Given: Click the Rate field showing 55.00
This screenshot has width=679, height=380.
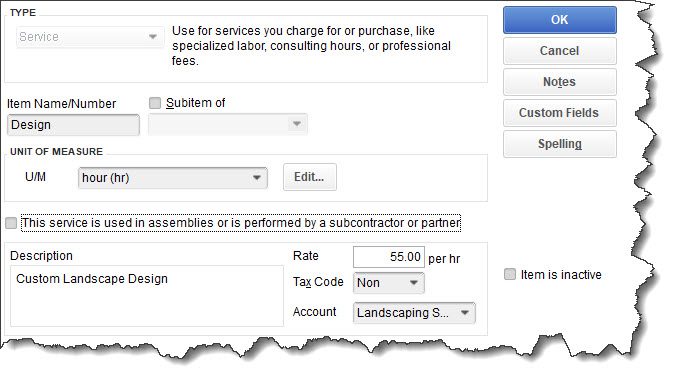Looking at the screenshot, I should coord(388,257).
